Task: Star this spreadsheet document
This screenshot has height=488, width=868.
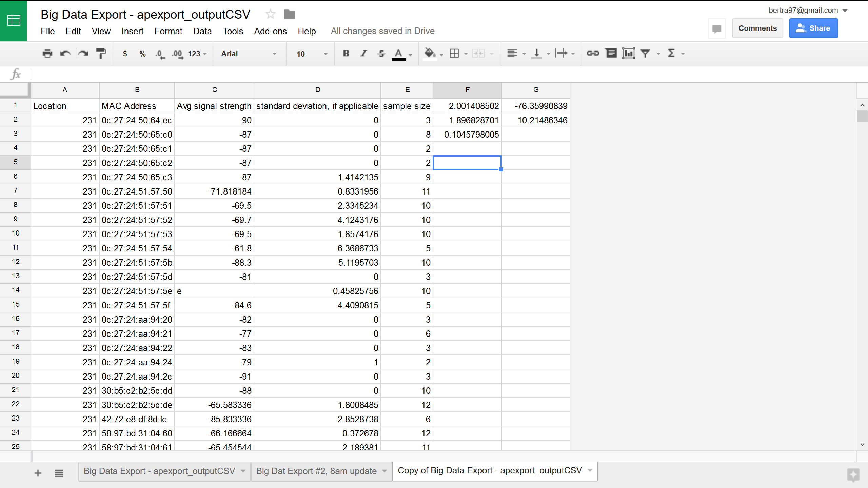Action: (x=270, y=14)
